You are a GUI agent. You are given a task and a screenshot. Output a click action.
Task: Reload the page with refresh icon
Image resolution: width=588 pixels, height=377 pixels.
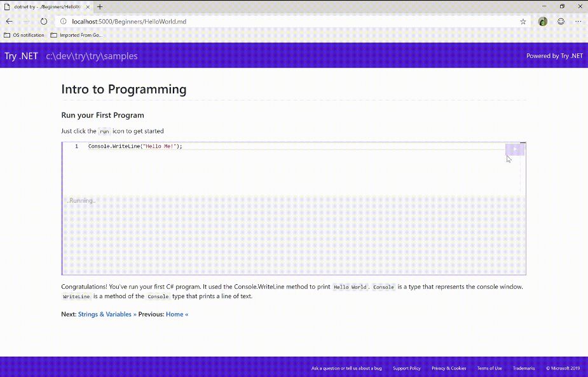point(44,22)
